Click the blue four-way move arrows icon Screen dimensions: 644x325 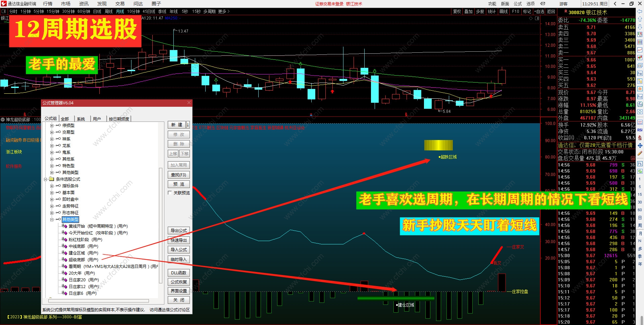pos(640,145)
